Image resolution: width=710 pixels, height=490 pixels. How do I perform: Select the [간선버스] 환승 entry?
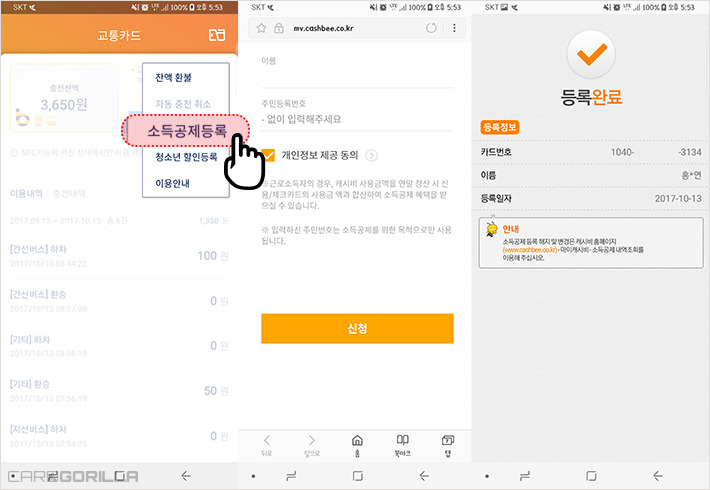(x=119, y=301)
